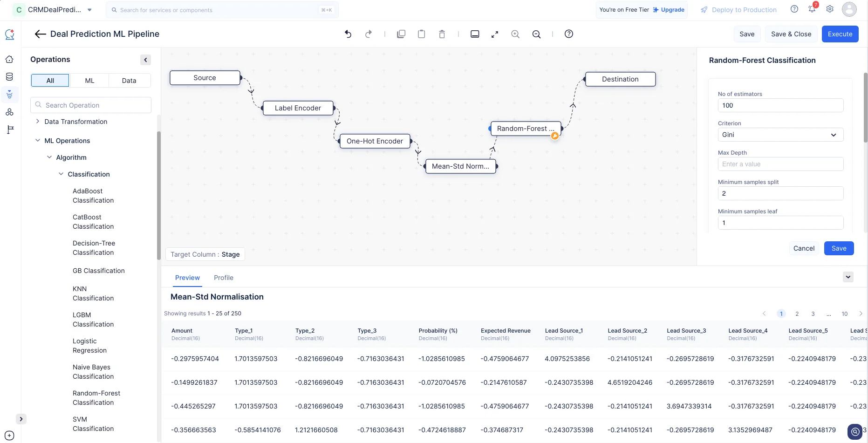868x443 pixels.
Task: Open the database icon in the left sidebar
Action: tap(9, 77)
